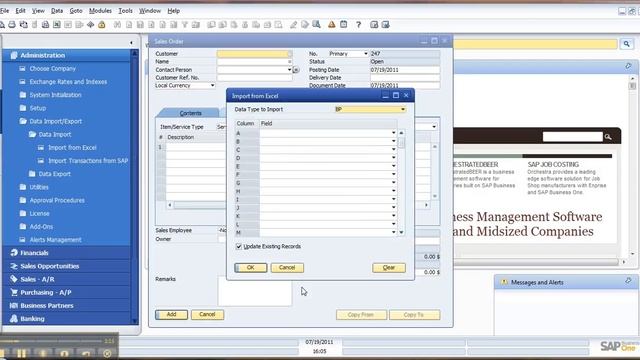Select the Contents tab in Sales Order
The image size is (640, 360).
[190, 113]
